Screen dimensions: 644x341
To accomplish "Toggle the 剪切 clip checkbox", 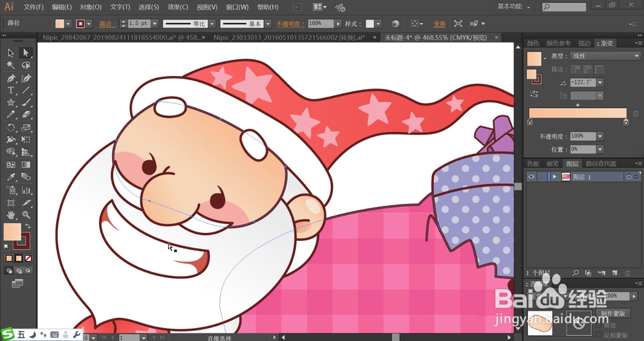I will (x=598, y=326).
